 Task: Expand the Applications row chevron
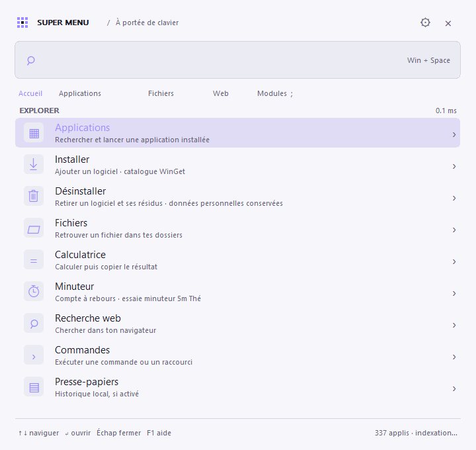tap(454, 134)
